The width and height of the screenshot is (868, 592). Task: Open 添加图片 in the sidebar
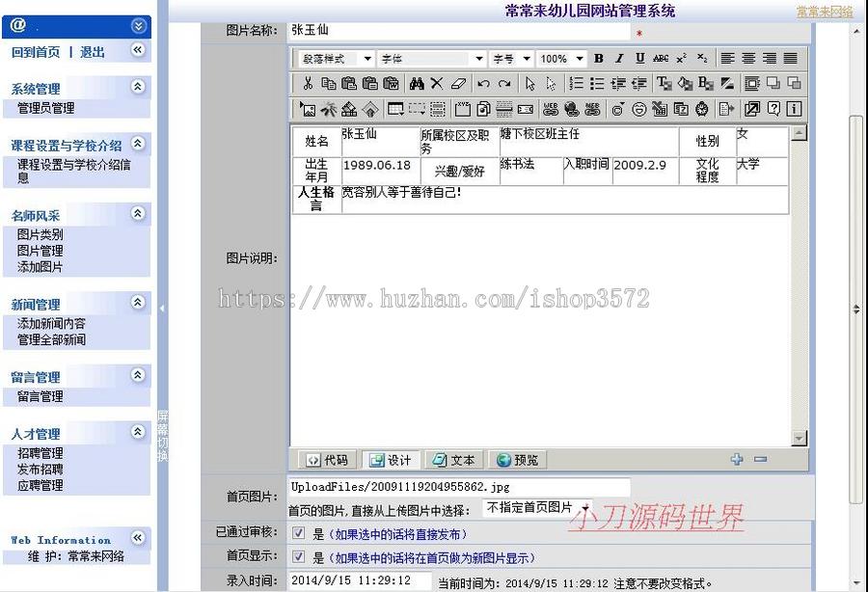tap(39, 267)
